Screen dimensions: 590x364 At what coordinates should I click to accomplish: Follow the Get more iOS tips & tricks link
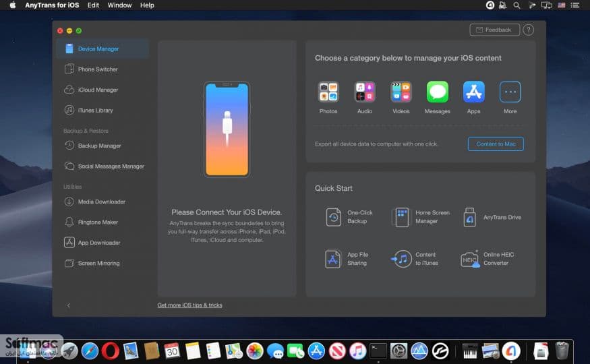pyautogui.click(x=189, y=305)
